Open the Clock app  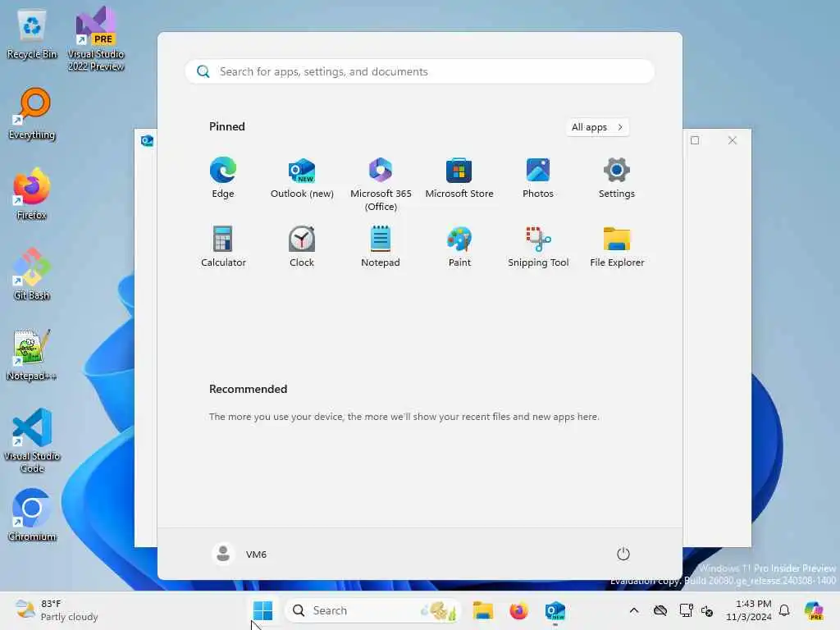point(302,246)
